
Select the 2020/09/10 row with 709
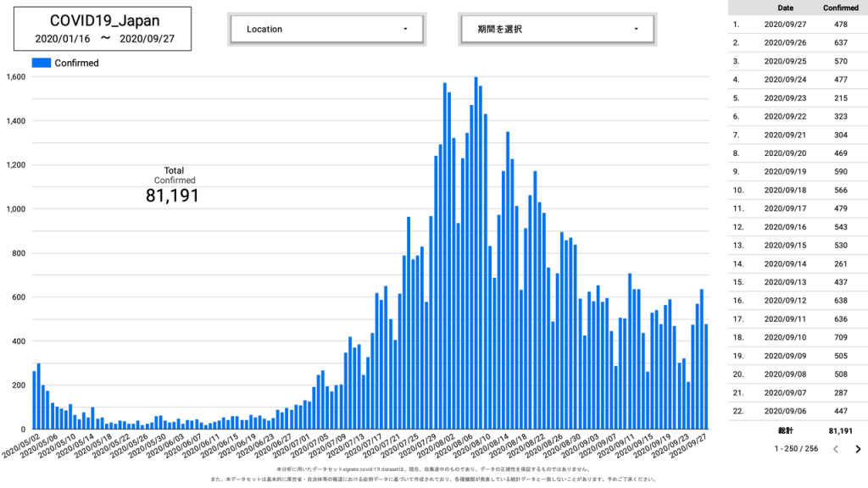tap(797, 337)
